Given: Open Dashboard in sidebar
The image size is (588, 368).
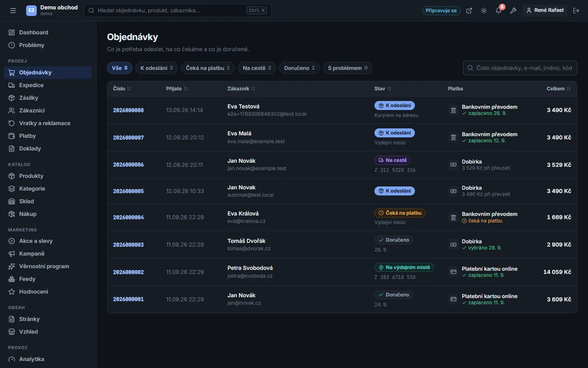Looking at the screenshot, I should point(48,32).
